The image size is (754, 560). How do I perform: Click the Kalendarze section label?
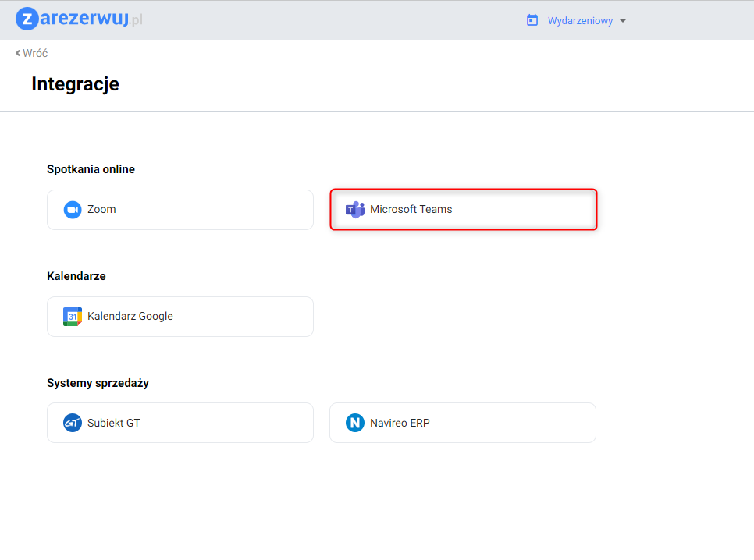76,276
